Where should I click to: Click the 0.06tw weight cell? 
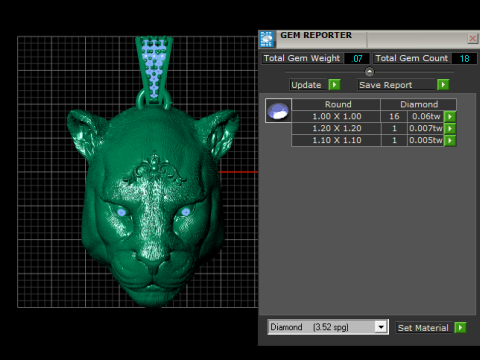coord(426,116)
